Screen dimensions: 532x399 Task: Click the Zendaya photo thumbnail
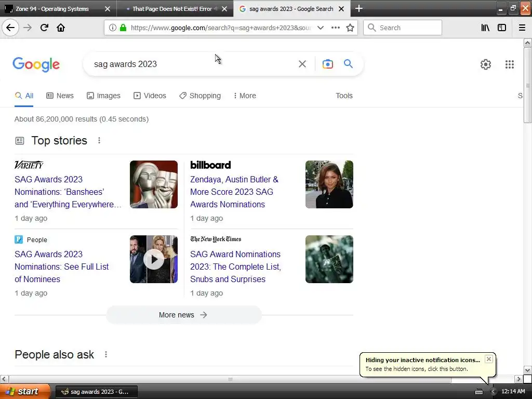(329, 184)
